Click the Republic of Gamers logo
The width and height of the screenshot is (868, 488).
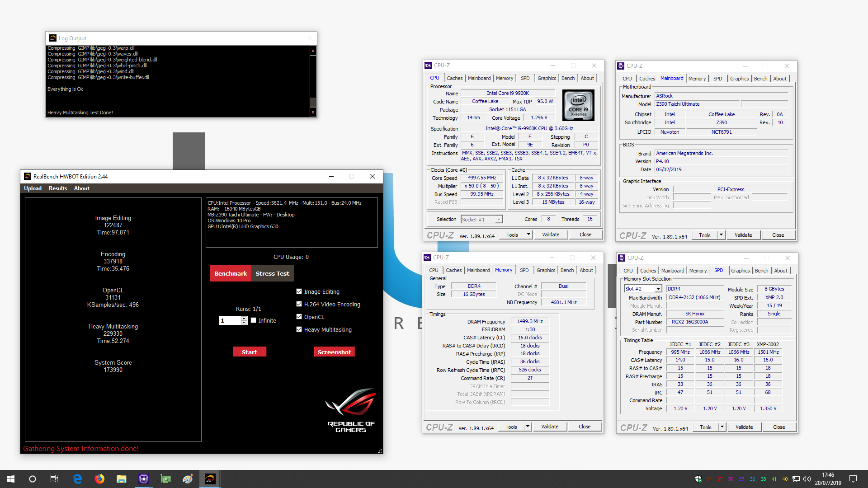tap(351, 410)
